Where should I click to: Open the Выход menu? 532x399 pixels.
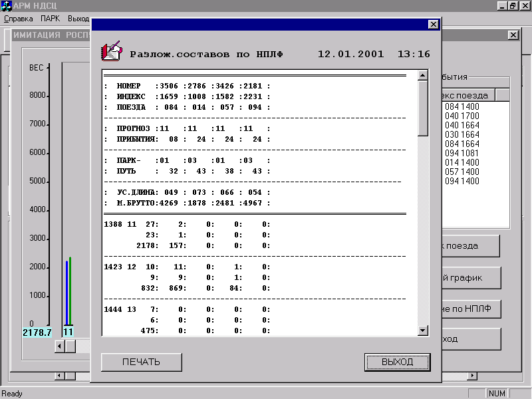(78, 19)
